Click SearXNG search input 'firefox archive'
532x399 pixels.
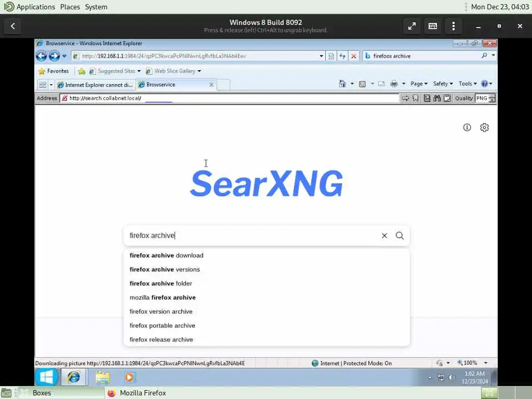pos(251,235)
